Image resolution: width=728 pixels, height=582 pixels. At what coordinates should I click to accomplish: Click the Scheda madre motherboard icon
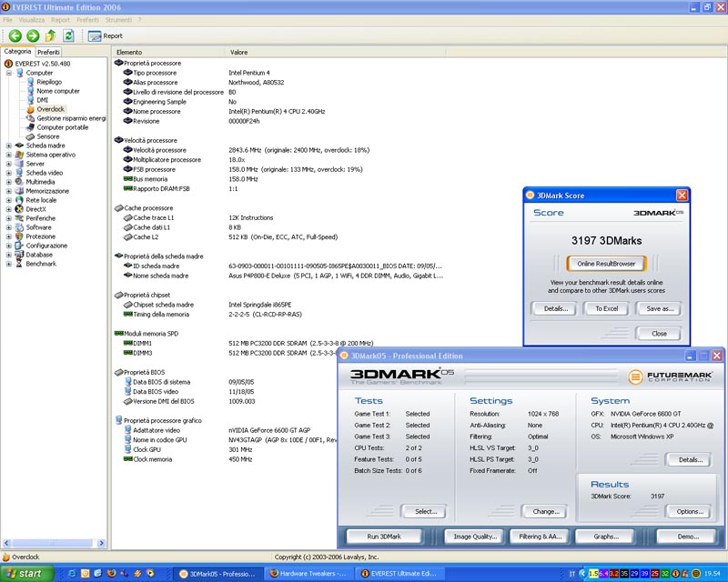pyautogui.click(x=19, y=145)
